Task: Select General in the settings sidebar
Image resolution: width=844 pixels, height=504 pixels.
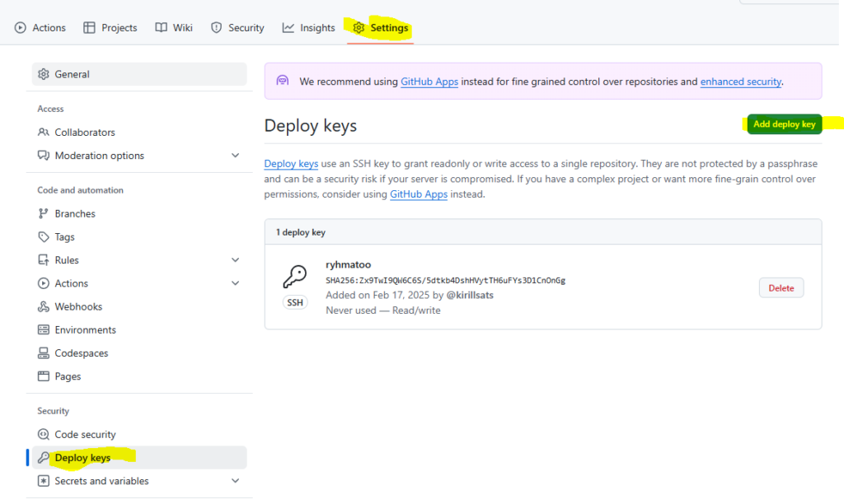Action: pyautogui.click(x=139, y=74)
